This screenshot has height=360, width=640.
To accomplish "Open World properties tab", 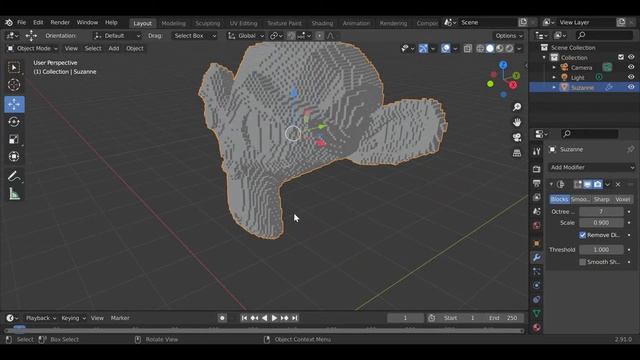I will pyautogui.click(x=536, y=225).
